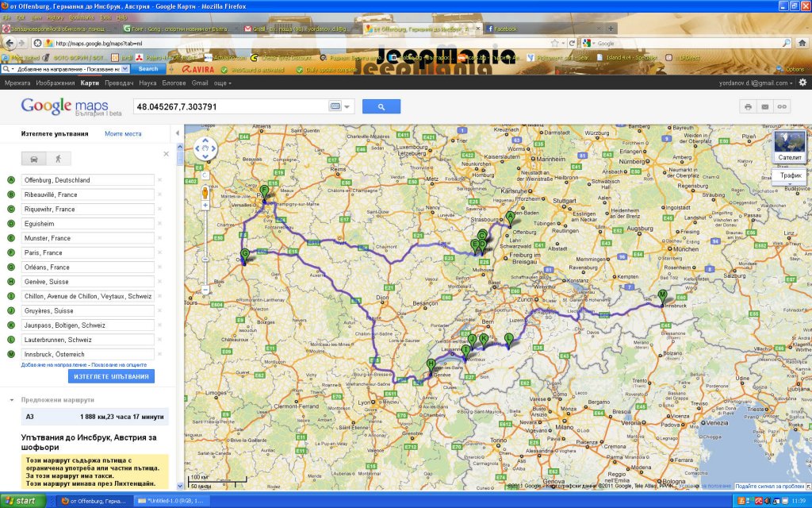This screenshot has width=812, height=508.
Task: Click green marker F beside Paris field
Action: tap(11, 252)
